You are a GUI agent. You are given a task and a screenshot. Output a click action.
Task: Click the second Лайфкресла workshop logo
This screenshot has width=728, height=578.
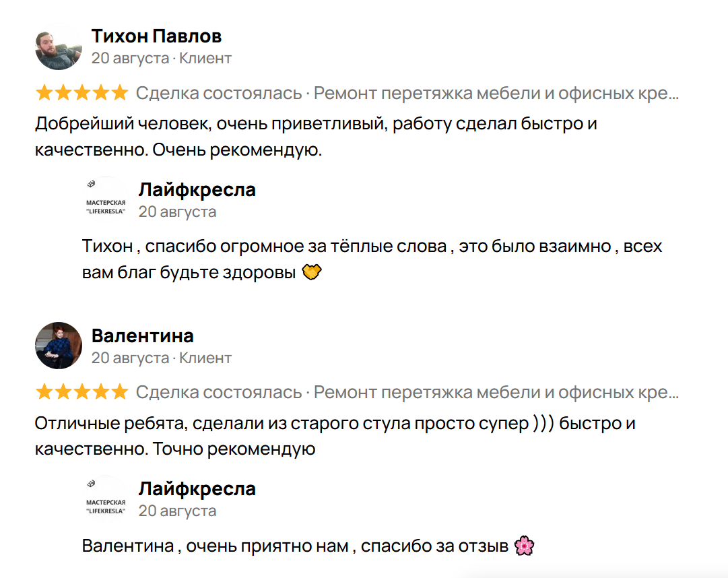pyautogui.click(x=106, y=499)
